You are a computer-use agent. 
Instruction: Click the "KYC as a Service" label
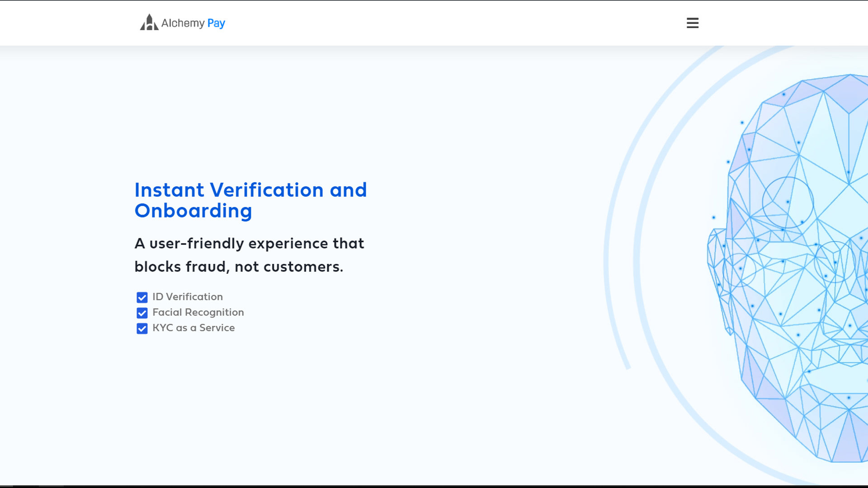coord(193,328)
